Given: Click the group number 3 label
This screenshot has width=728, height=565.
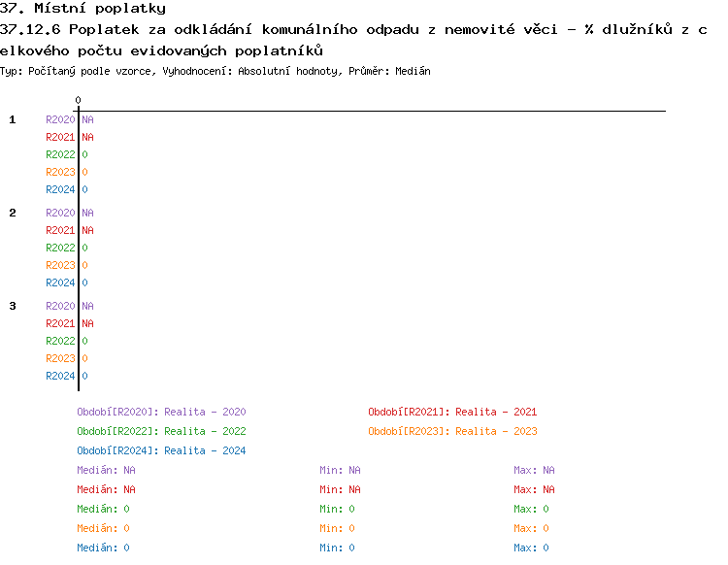Looking at the screenshot, I should coord(13,306).
